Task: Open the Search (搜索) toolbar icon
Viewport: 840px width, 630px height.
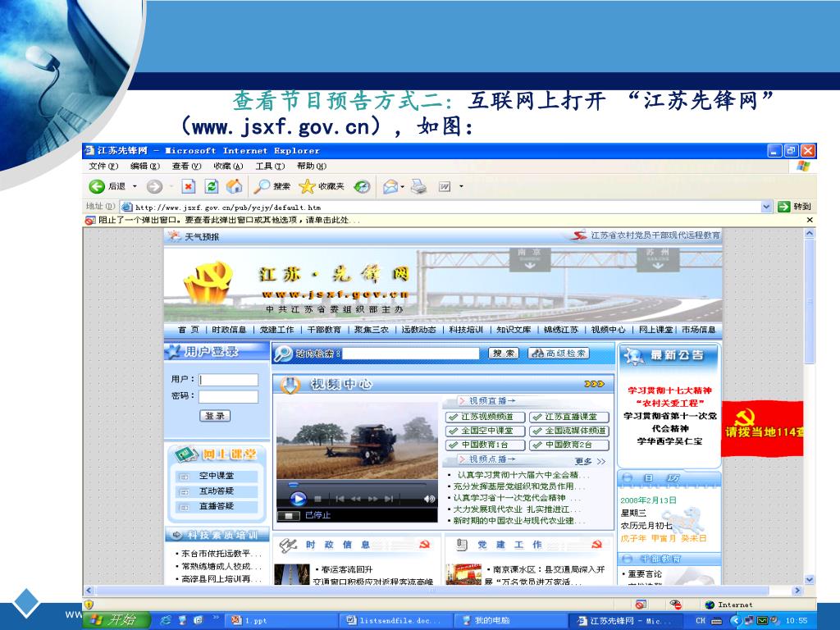Action: [x=272, y=186]
